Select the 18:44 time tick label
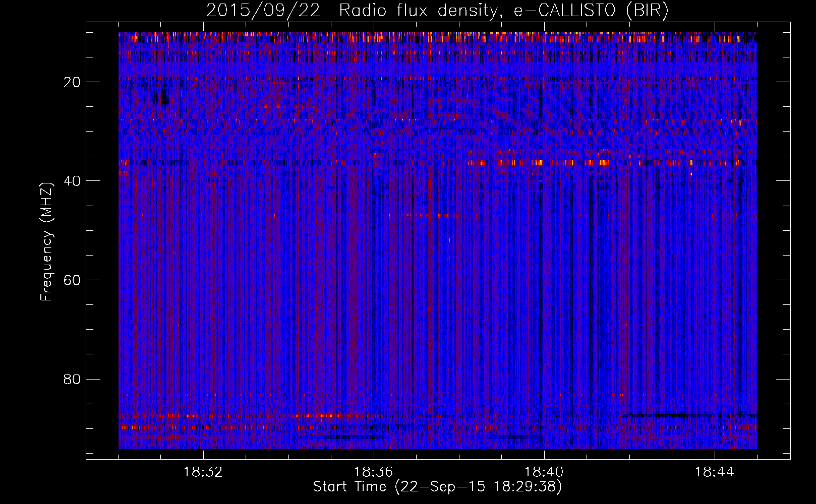The width and height of the screenshot is (816, 504). click(x=715, y=472)
